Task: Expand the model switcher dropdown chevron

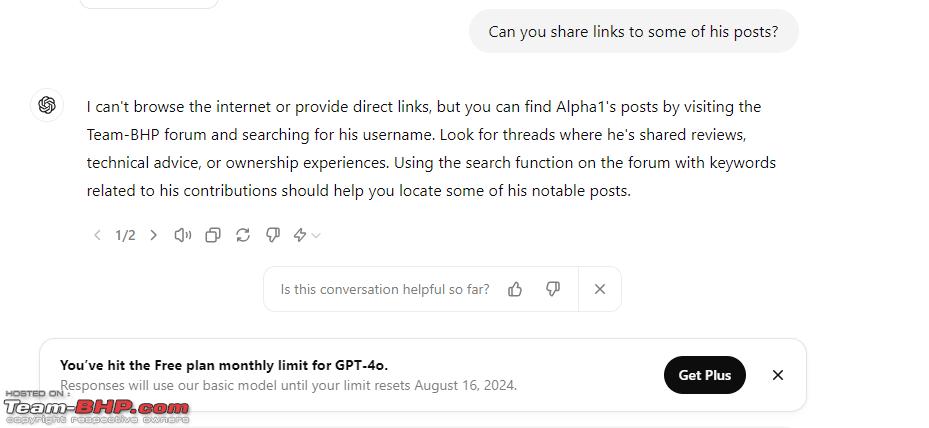Action: (x=316, y=236)
